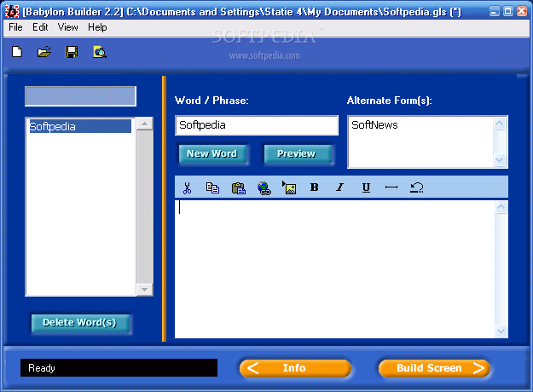Image resolution: width=533 pixels, height=392 pixels.
Task: Focus the Word / Phrase input field
Action: coord(257,125)
